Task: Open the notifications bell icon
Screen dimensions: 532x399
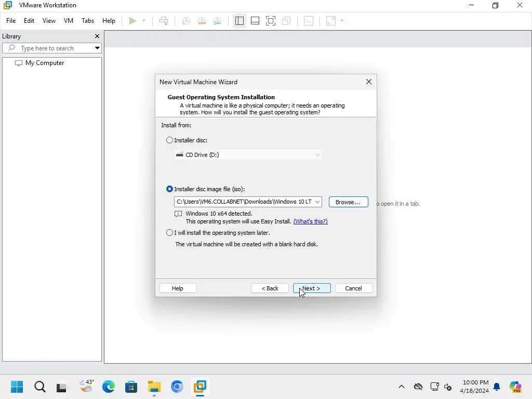Action: [497, 387]
